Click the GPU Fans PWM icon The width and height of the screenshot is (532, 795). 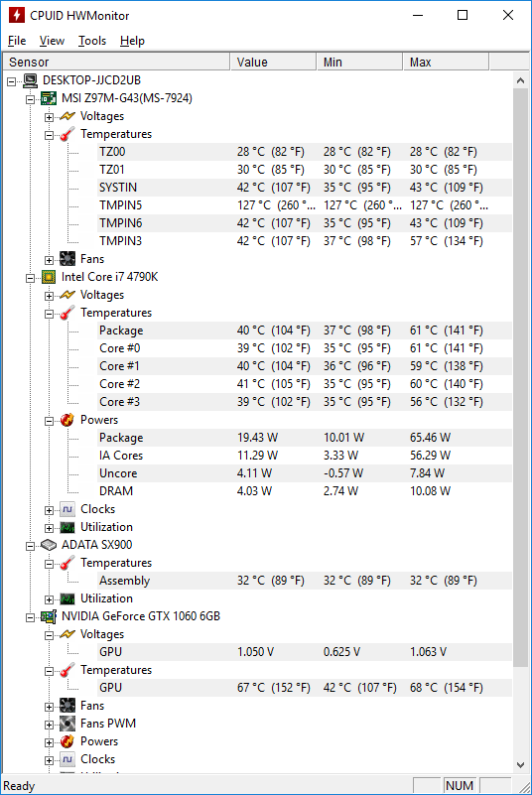pyautogui.click(x=67, y=724)
